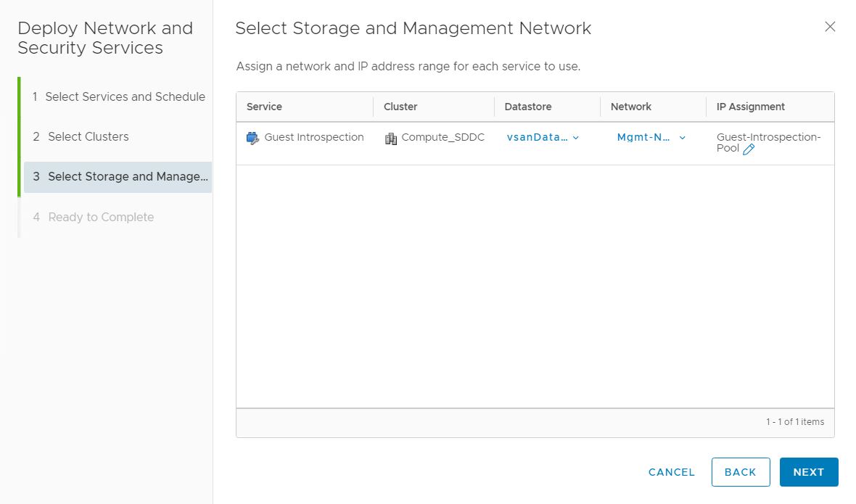Click the Guest-Introspection-Pool text
This screenshot has width=856, height=504.
pos(768,137)
